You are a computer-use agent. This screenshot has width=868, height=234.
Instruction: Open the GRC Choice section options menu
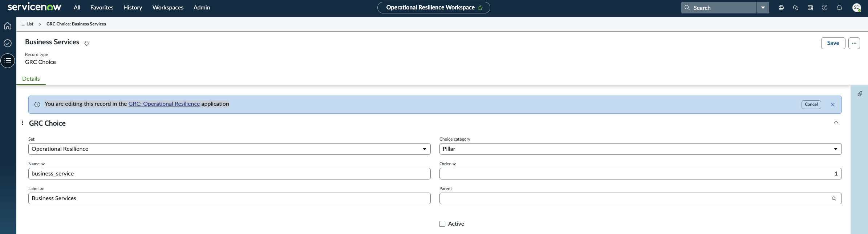23,123
